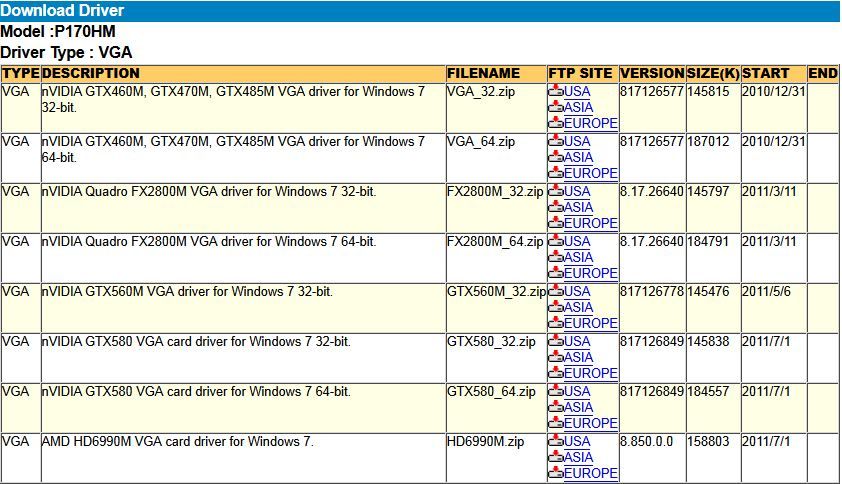The height and width of the screenshot is (484, 842).
Task: Click the version value 8.850.0.0
Action: click(647, 442)
